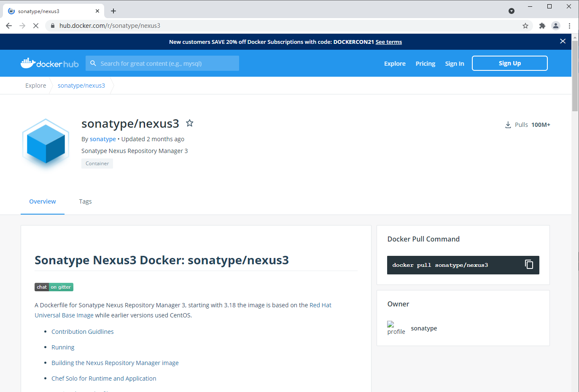This screenshot has height=392, width=579.
Task: Open the Red Hat Universal Base Image link
Action: pyautogui.click(x=183, y=310)
